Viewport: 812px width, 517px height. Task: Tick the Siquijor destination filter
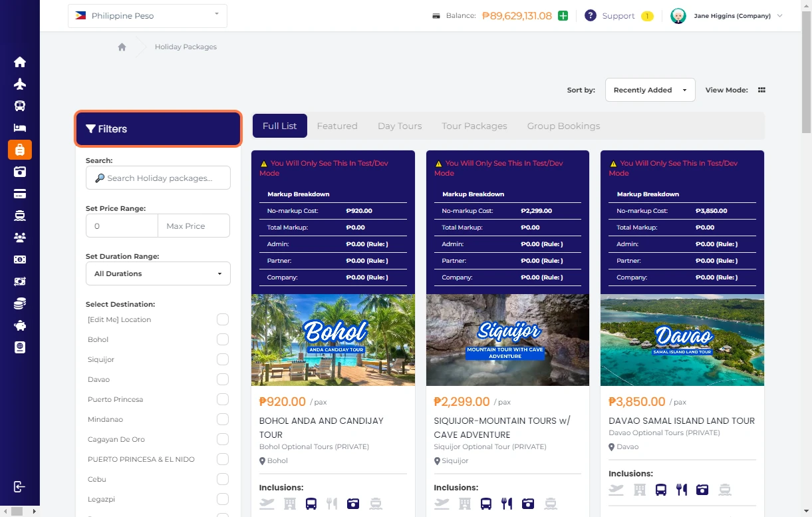click(223, 359)
